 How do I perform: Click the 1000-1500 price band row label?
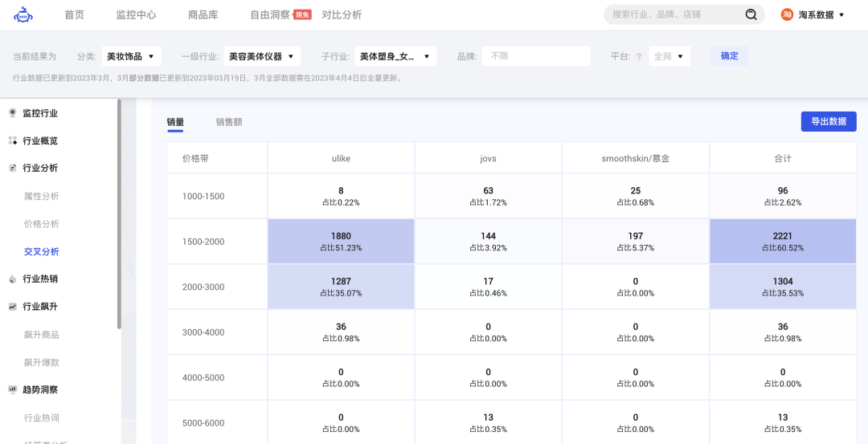point(203,196)
